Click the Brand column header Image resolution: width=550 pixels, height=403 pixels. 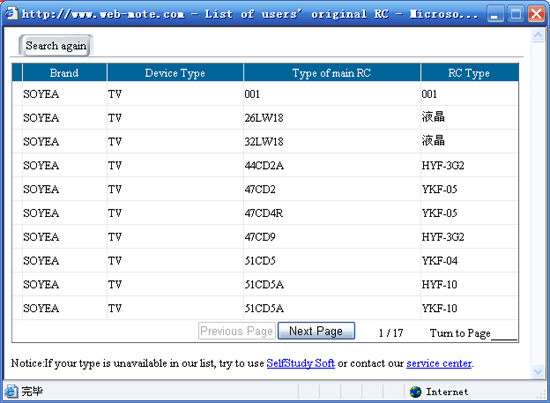(64, 73)
